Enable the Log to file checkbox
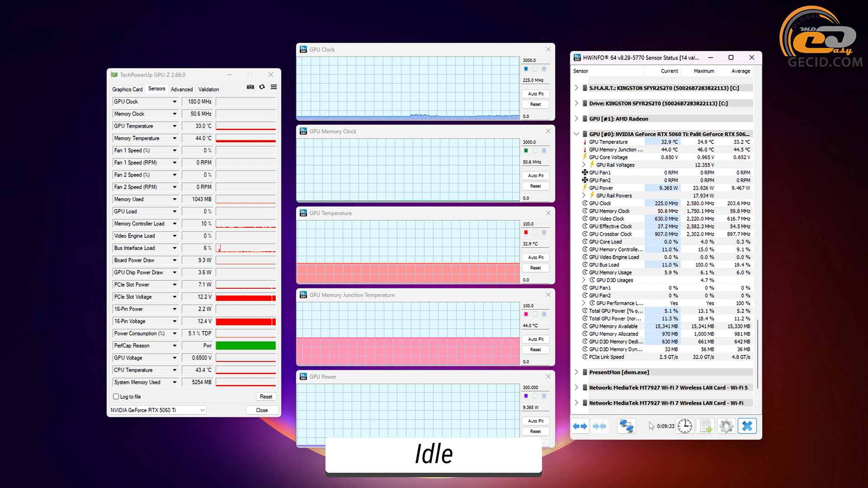The image size is (868, 488). pos(116,397)
